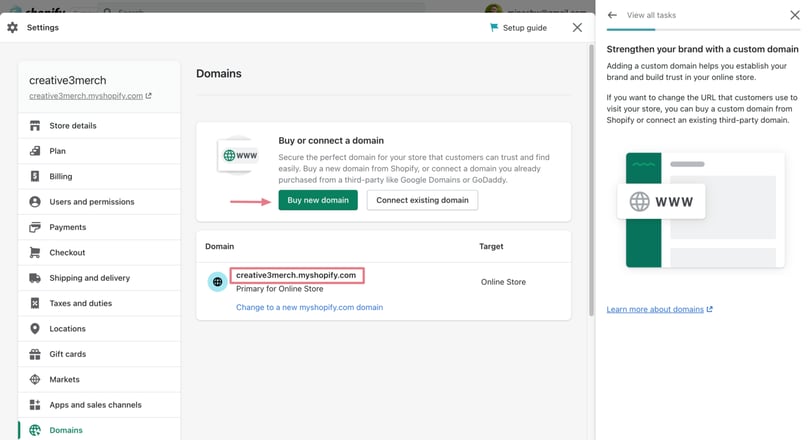The height and width of the screenshot is (440, 812).
Task: Click the Gift cards icon
Action: 35,354
